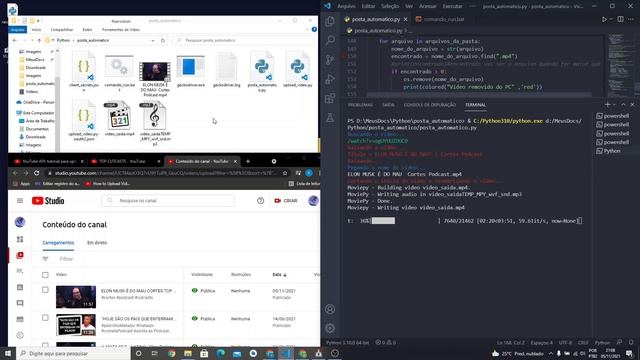Open the How to Upload Vid bookmark
Screen dimensions: 640x360
(108, 184)
